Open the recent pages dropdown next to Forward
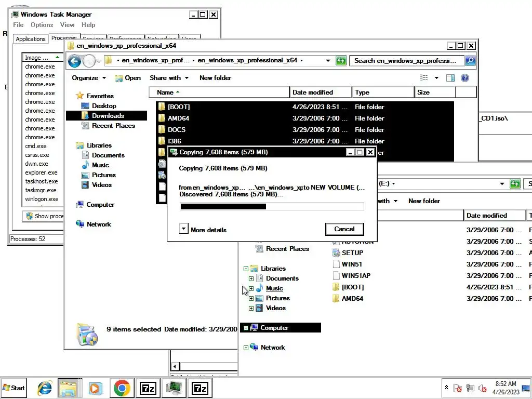The width and height of the screenshot is (532, 399). 99,61
